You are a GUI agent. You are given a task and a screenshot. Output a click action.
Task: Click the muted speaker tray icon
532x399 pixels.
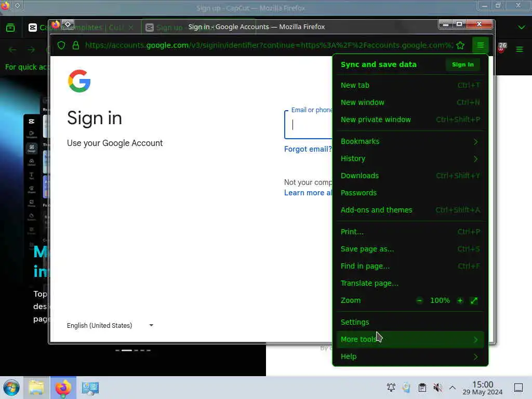437,388
